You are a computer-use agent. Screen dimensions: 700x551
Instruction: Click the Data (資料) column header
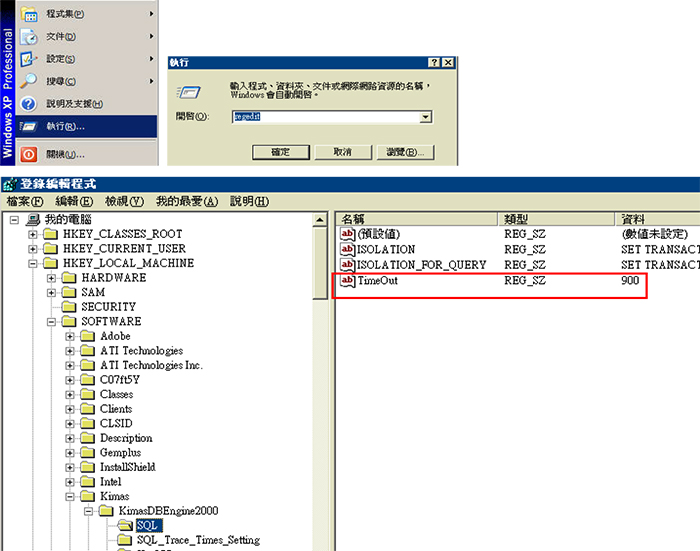click(x=658, y=219)
